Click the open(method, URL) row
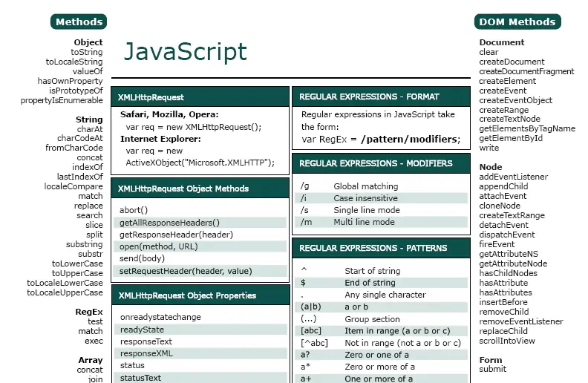The image size is (588, 383). click(200, 246)
